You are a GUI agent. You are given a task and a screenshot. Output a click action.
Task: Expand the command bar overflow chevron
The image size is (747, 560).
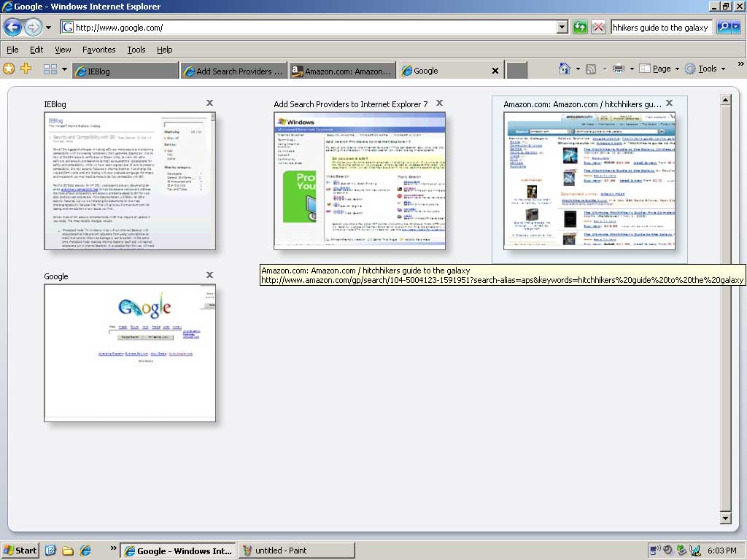740,64
